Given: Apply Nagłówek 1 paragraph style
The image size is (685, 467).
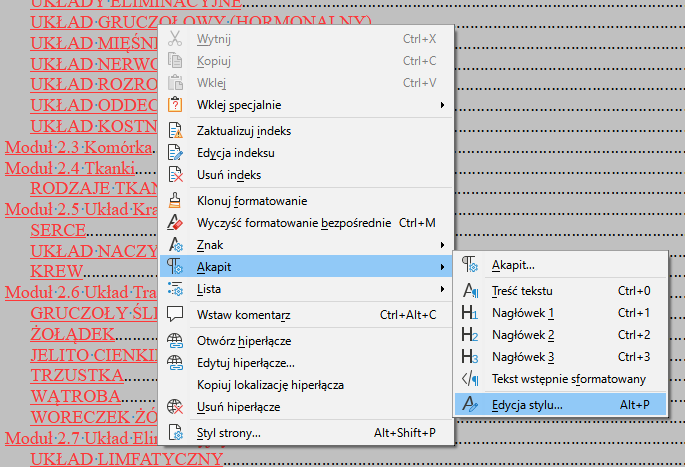Looking at the screenshot, I should tap(560, 313).
